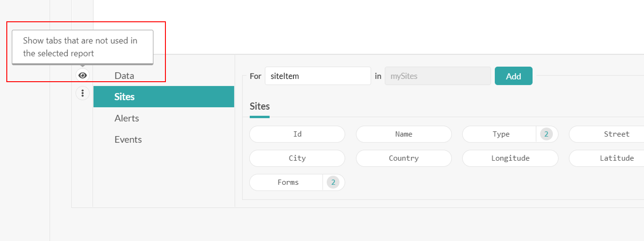Toggle the eye icon for unused tabs

[x=82, y=75]
